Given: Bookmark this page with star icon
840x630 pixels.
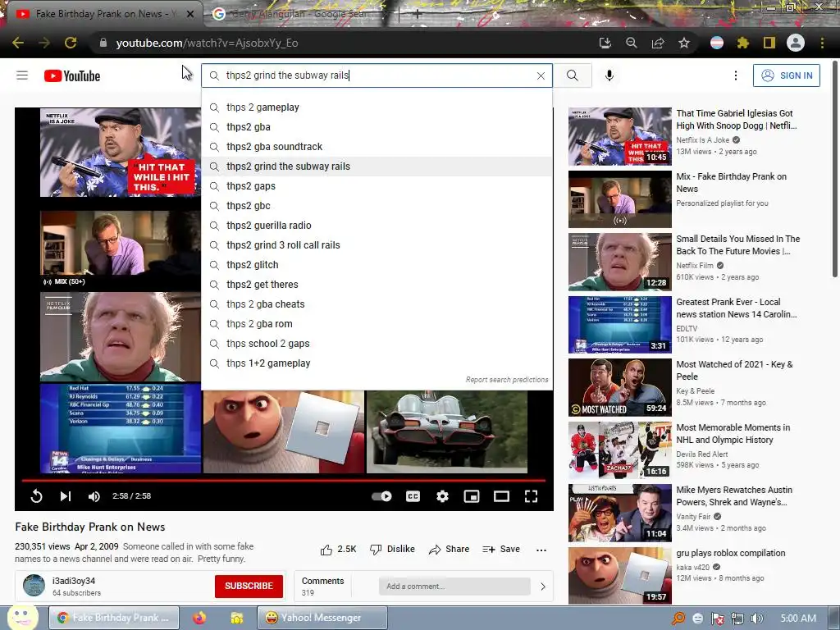Looking at the screenshot, I should click(684, 43).
